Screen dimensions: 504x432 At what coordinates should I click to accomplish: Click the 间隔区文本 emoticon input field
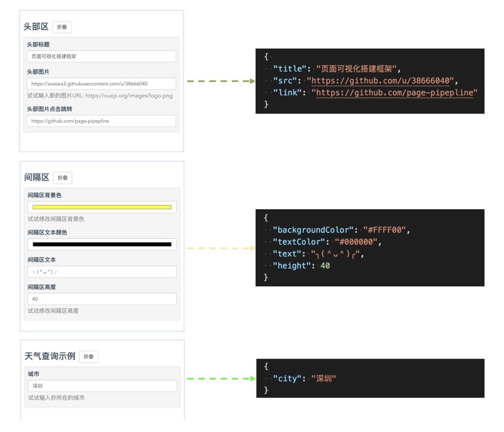(x=102, y=272)
